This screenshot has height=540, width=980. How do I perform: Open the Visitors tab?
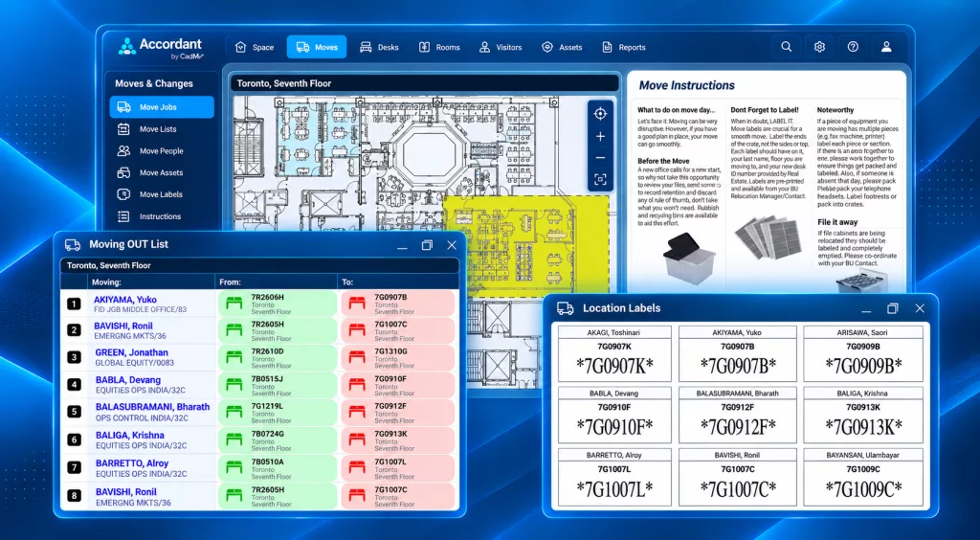501,47
